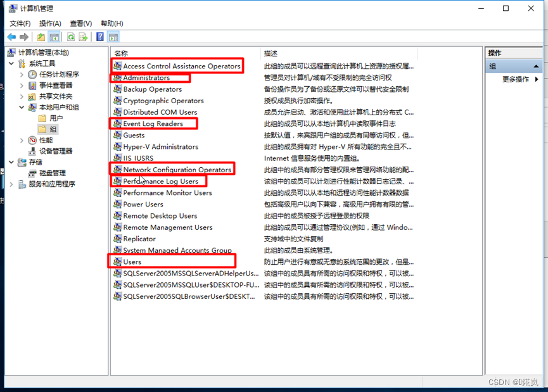The width and height of the screenshot is (548, 392).
Task: Click the Device Manager icon in tree
Action: (32, 151)
